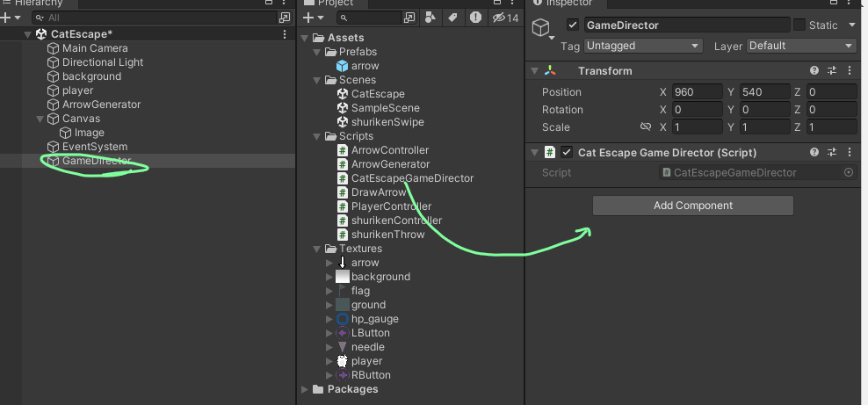The image size is (868, 405).
Task: Open Cat Escape Game Director kebab menu
Action: (x=850, y=152)
